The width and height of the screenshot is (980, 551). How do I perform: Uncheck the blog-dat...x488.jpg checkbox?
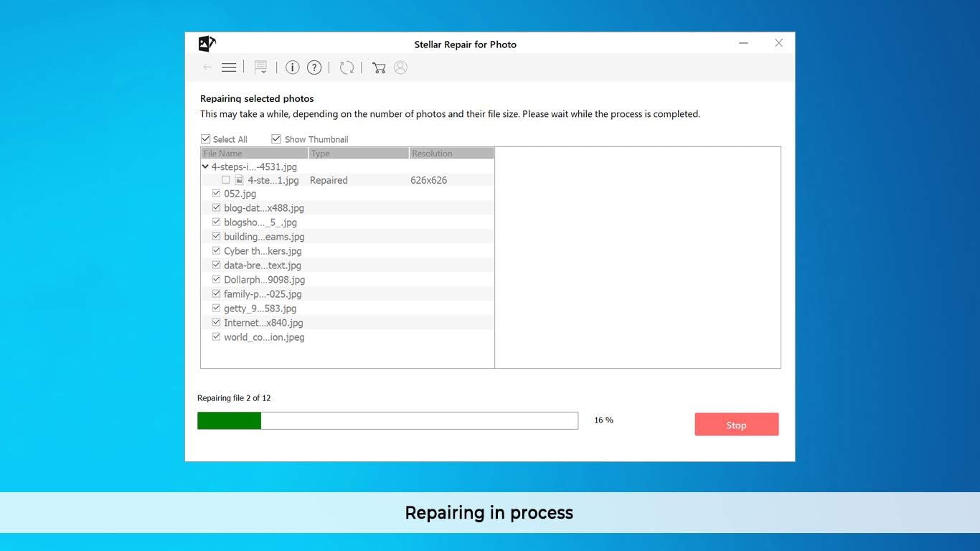[216, 208]
